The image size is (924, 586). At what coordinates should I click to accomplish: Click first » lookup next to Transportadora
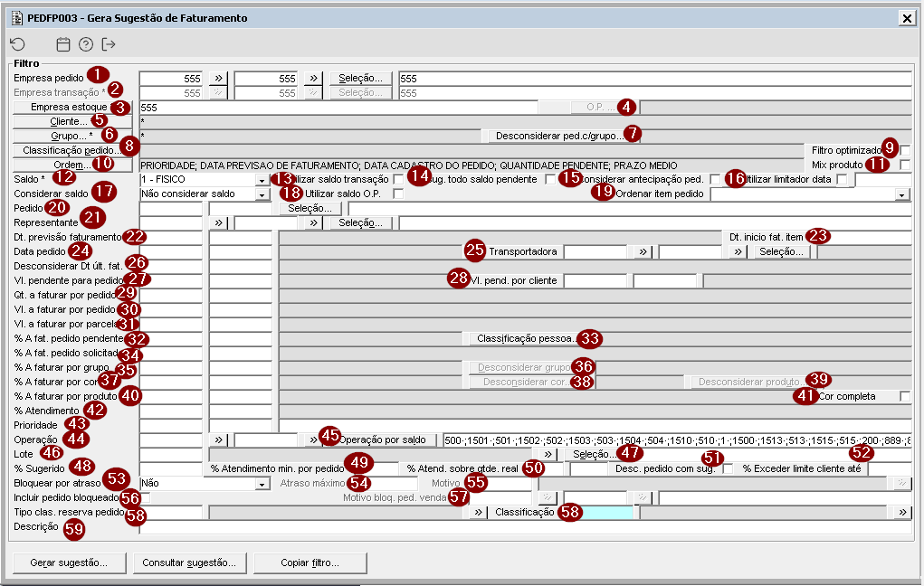coord(643,251)
